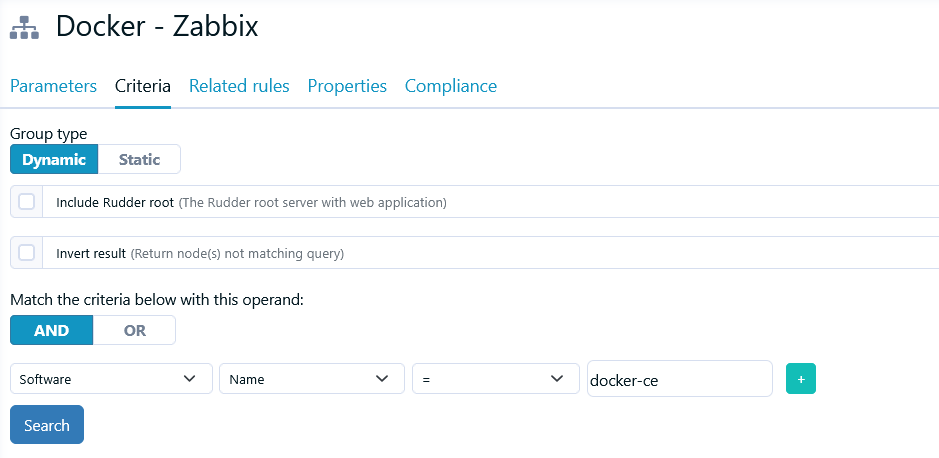939x458 pixels.
Task: Click the docker-ce value input field
Action: coord(680,378)
